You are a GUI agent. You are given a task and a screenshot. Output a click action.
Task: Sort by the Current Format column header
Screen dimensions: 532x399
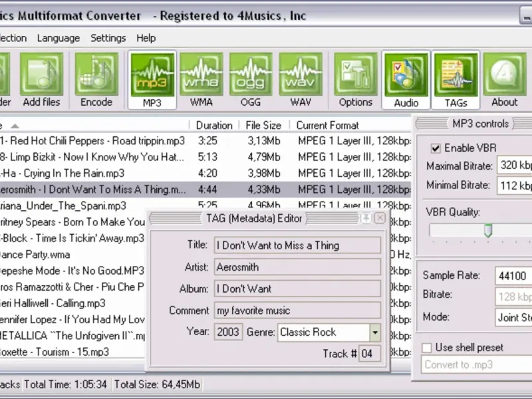tap(350, 125)
